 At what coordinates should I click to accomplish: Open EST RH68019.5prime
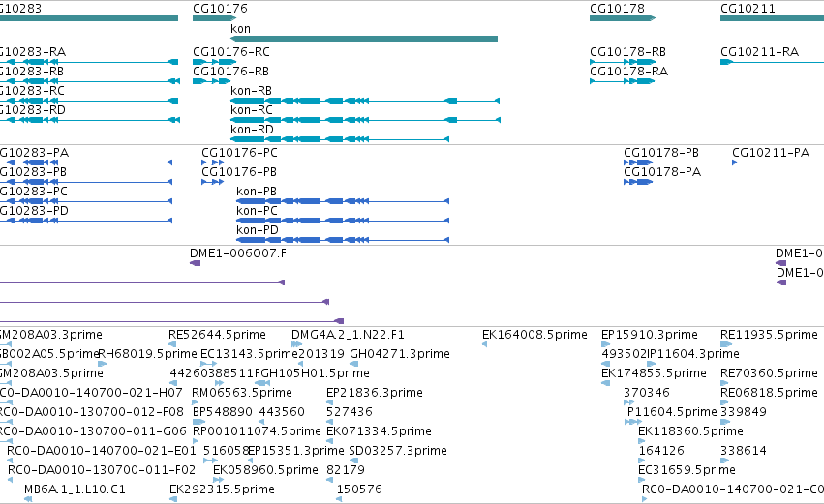pyautogui.click(x=148, y=354)
